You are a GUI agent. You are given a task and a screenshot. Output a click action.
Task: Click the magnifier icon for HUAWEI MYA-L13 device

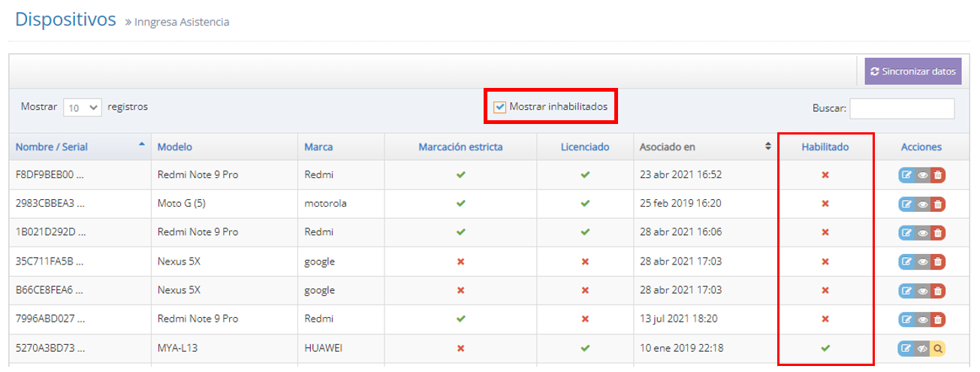937,348
